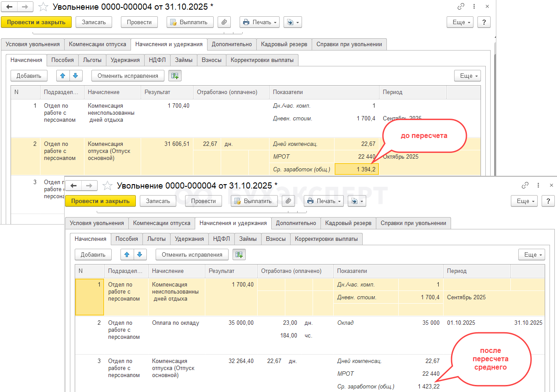Move row up with blue up arrow in front window
557x392 pixels.
[x=127, y=254]
